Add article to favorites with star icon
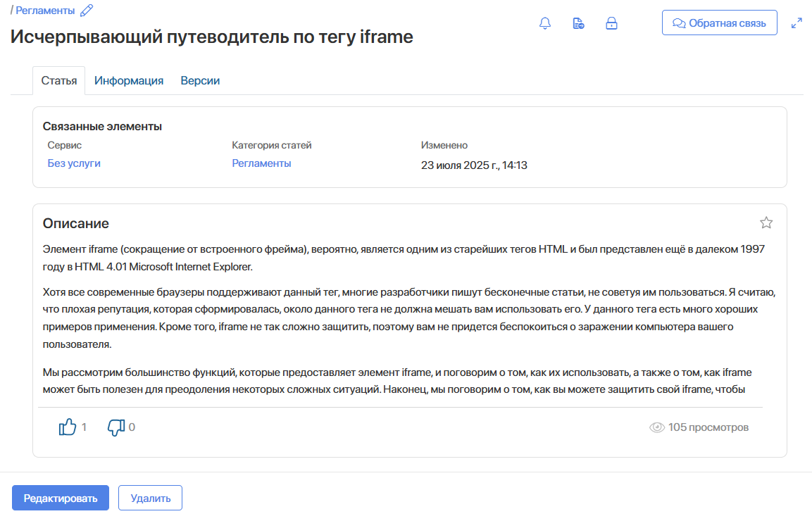812x521 pixels. pyautogui.click(x=766, y=223)
